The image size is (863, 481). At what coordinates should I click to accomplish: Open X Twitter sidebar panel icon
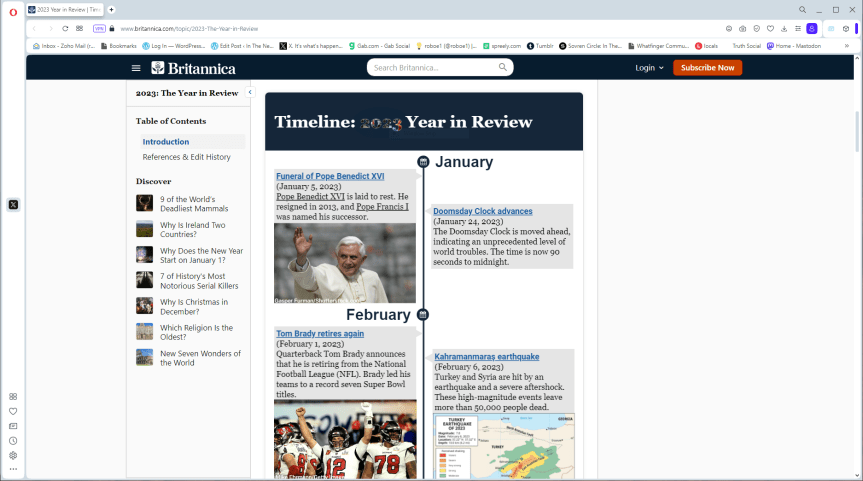(x=13, y=205)
